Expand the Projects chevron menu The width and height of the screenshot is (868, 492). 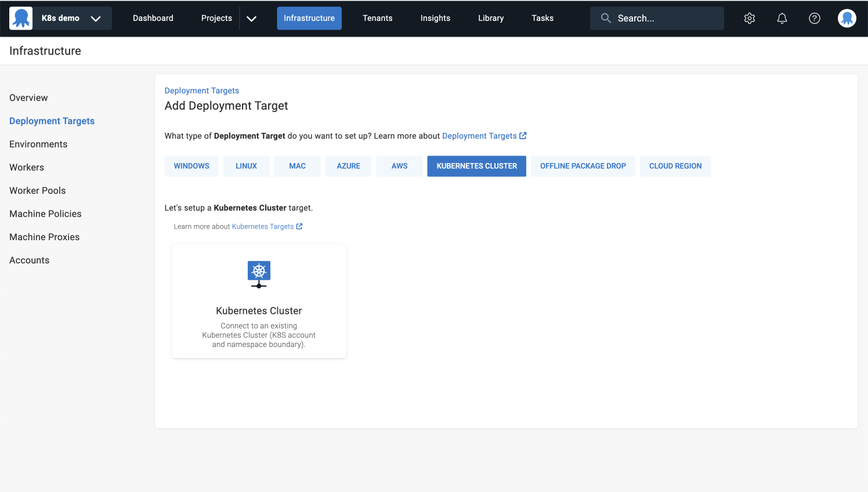(251, 18)
